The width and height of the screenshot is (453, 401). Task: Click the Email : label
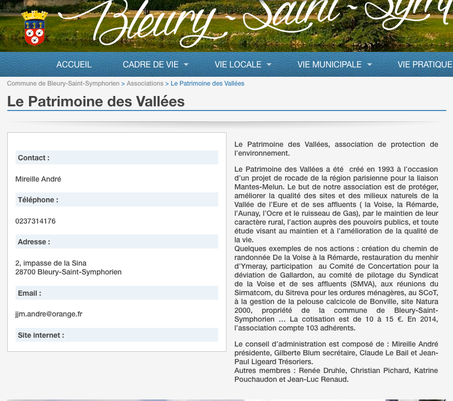(30, 293)
